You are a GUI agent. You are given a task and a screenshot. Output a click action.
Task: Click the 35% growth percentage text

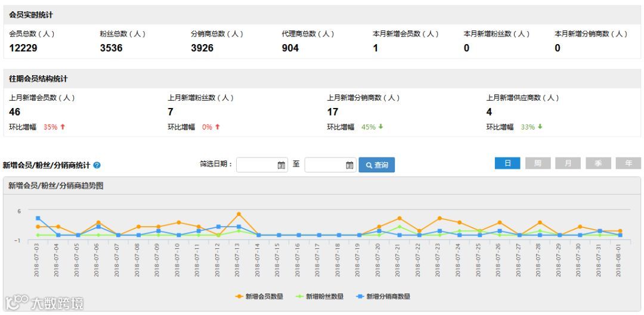(x=51, y=127)
